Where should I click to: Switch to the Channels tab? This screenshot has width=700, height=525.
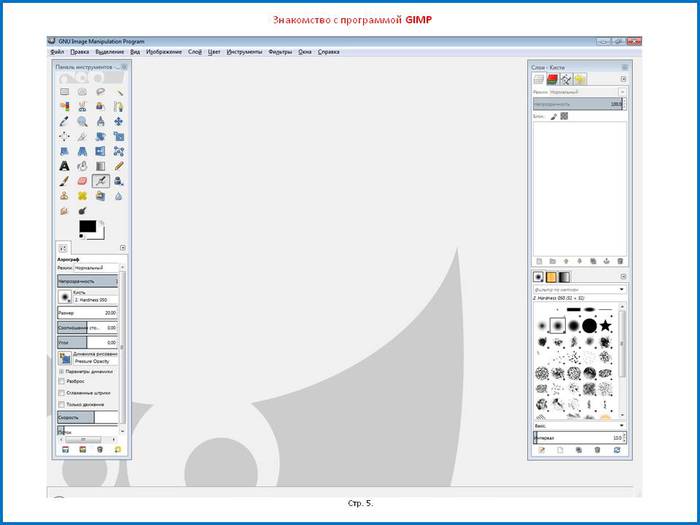[x=552, y=79]
